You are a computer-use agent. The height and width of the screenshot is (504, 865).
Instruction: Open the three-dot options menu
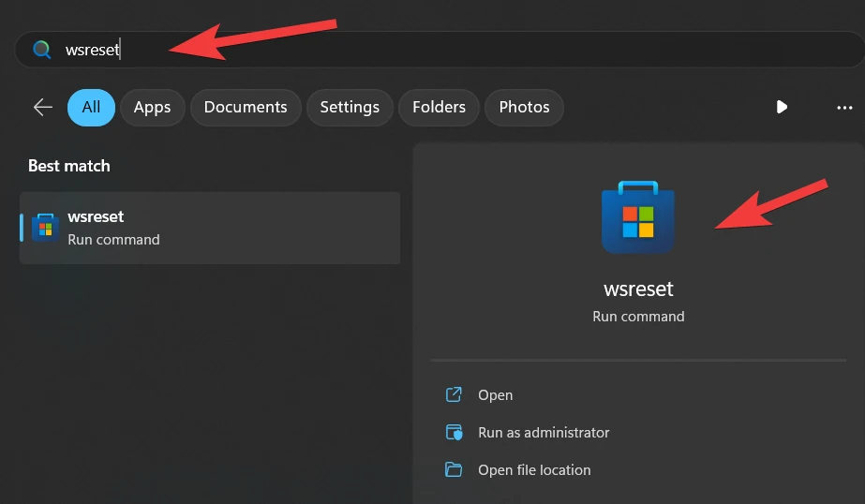844,108
